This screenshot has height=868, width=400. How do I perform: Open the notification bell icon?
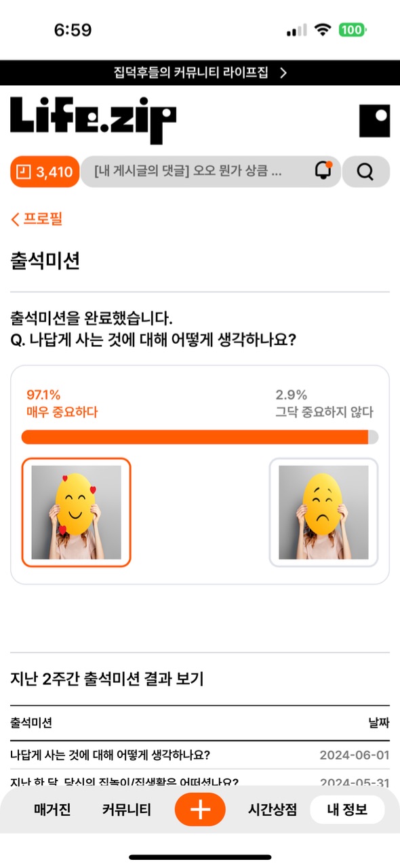click(x=323, y=171)
